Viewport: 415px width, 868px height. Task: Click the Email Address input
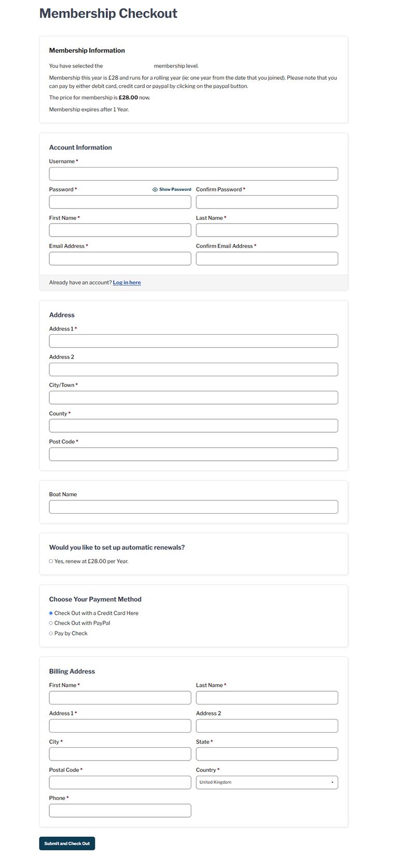click(120, 259)
